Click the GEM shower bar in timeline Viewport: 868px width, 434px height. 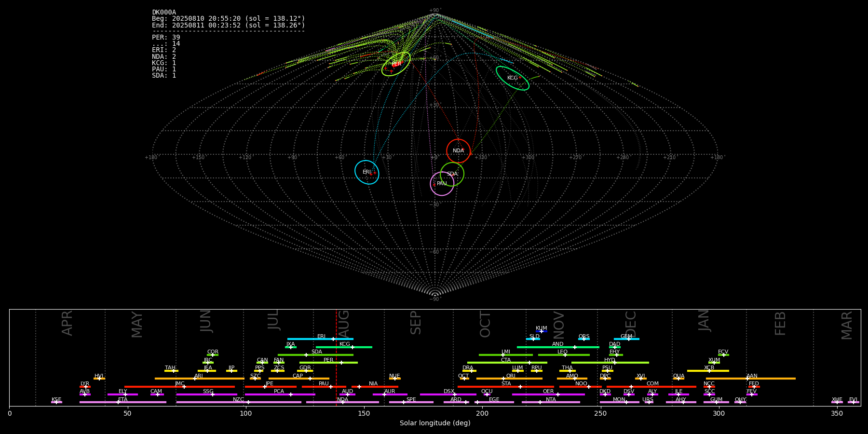tap(626, 339)
